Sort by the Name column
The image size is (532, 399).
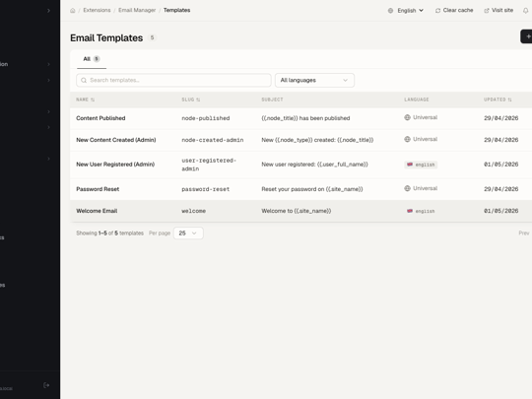pos(85,100)
